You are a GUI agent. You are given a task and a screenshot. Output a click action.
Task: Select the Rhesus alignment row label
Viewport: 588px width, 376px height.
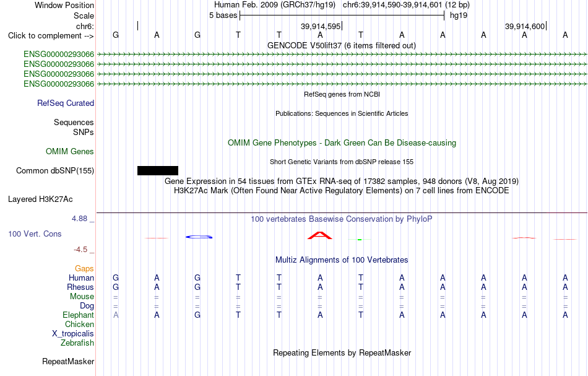pyautogui.click(x=80, y=287)
